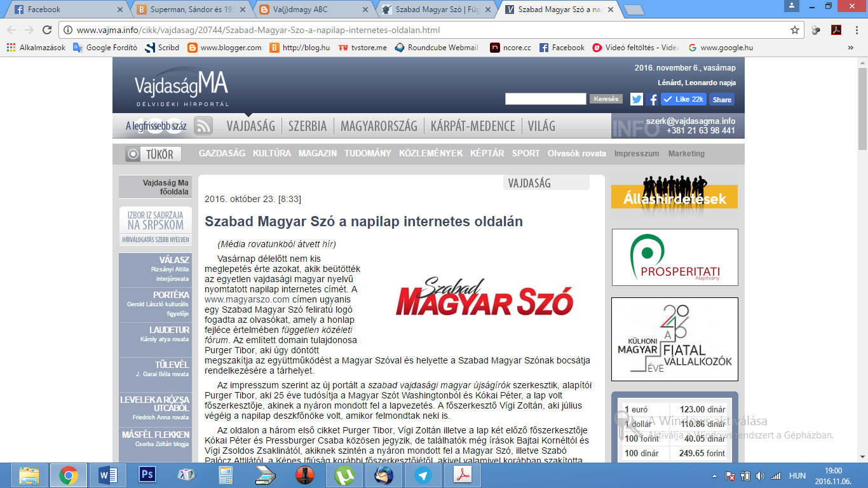Screen dimensions: 868x488
Task: Bookmark this page with the star icon
Action: point(794,30)
